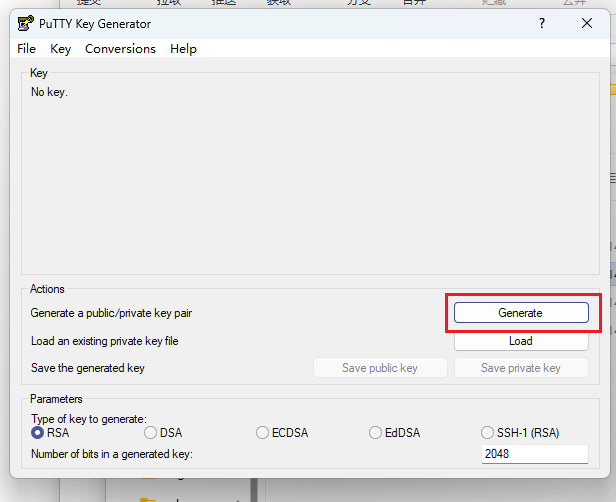Screen dimensions: 616x502
Task: Close the PuTTY Key Generator window
Action: (x=586, y=24)
